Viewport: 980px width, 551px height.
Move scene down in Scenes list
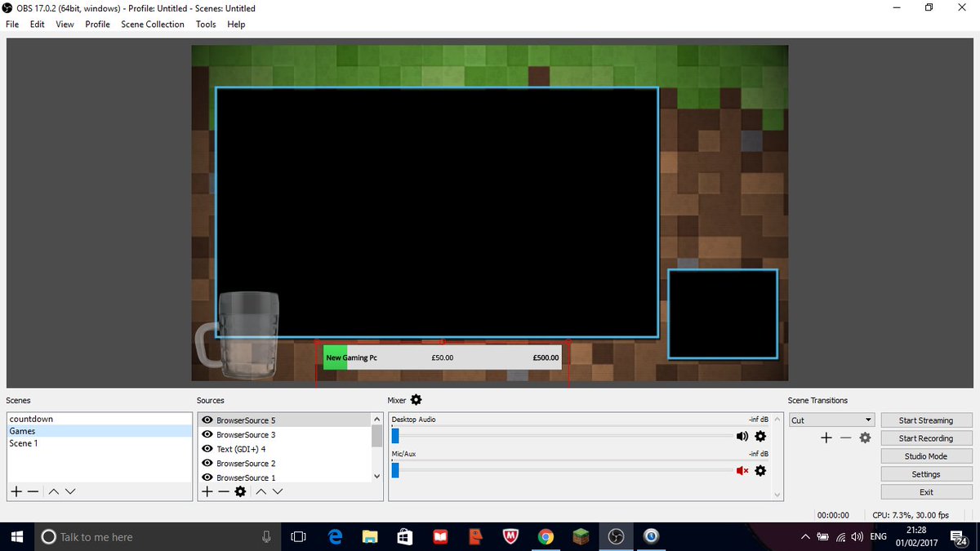[x=70, y=491]
